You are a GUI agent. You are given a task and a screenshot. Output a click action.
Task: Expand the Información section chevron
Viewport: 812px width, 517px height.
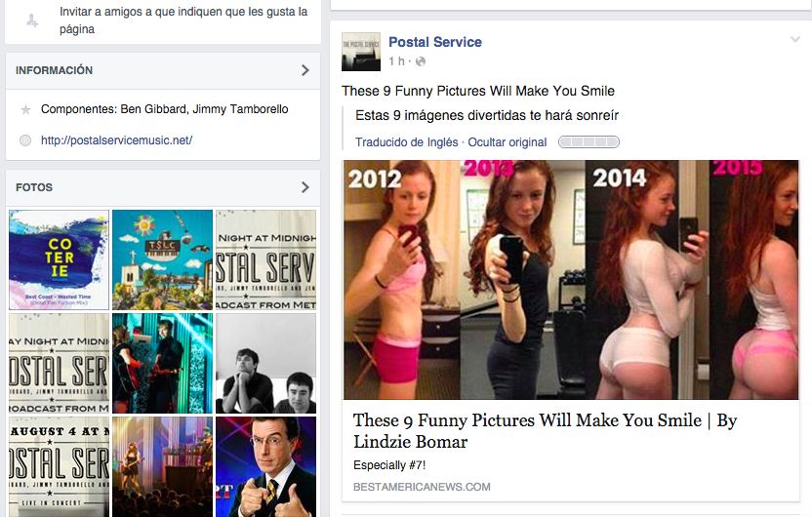point(304,70)
